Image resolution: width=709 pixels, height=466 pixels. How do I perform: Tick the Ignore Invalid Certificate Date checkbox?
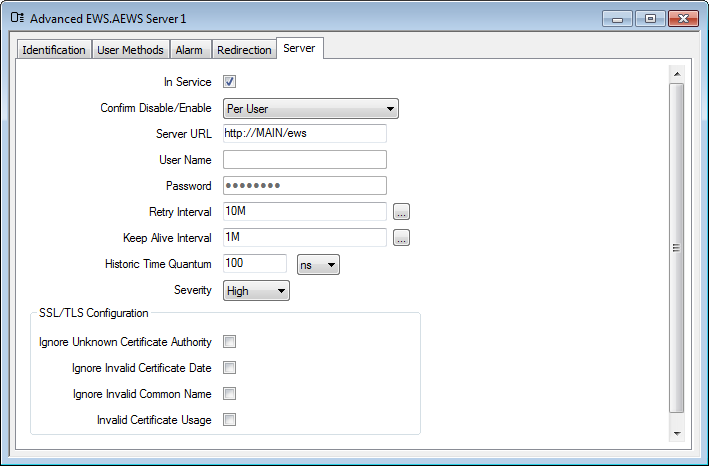[229, 368]
